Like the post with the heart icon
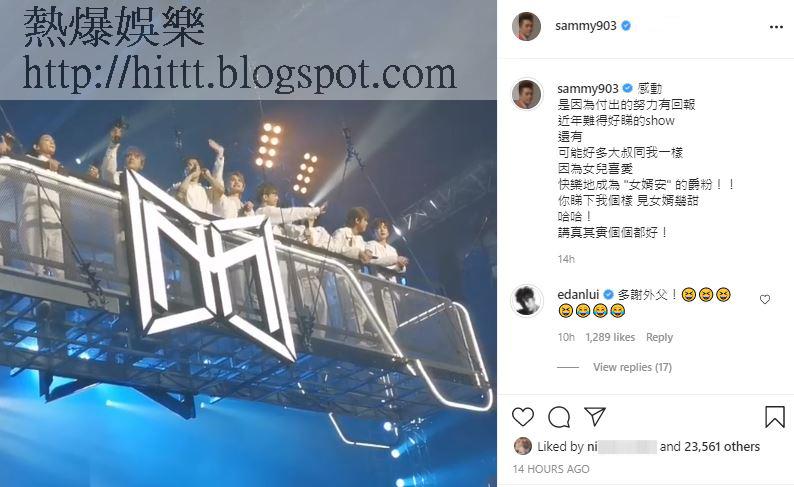The image size is (794, 487). click(523, 417)
